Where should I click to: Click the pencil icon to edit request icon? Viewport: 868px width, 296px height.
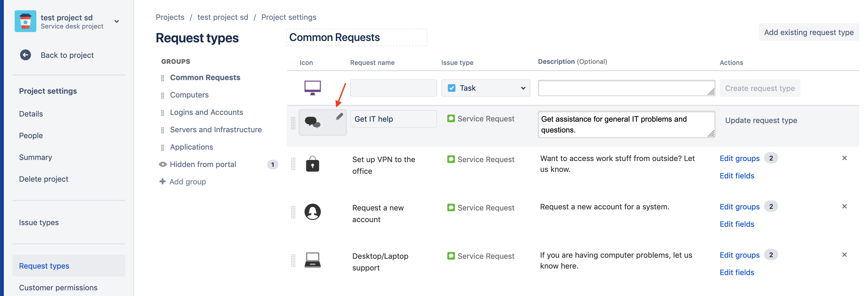pyautogui.click(x=340, y=116)
